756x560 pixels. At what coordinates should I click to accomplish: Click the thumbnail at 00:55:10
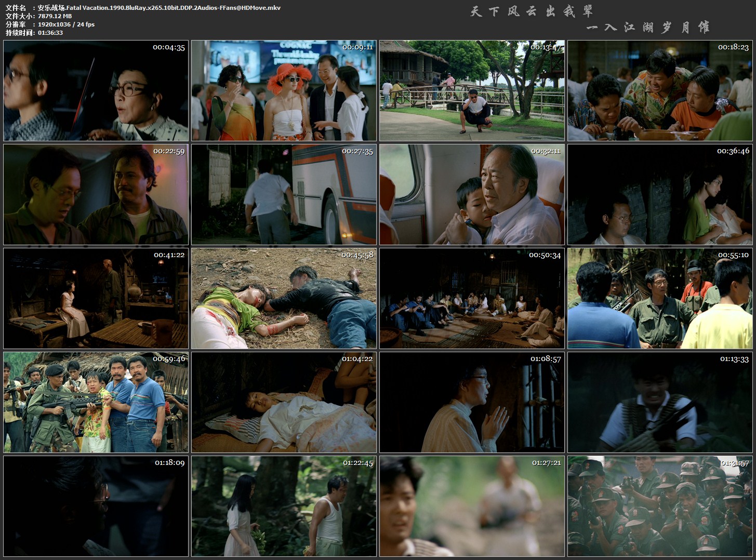660,298
